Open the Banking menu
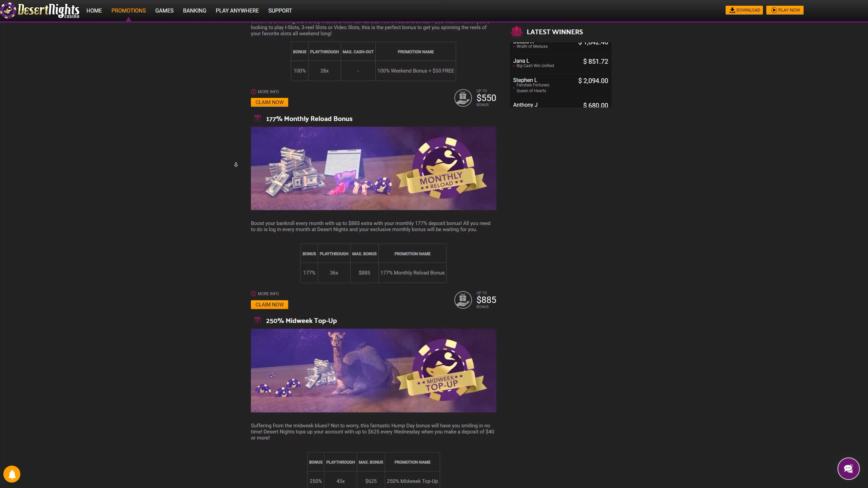 pyautogui.click(x=194, y=11)
